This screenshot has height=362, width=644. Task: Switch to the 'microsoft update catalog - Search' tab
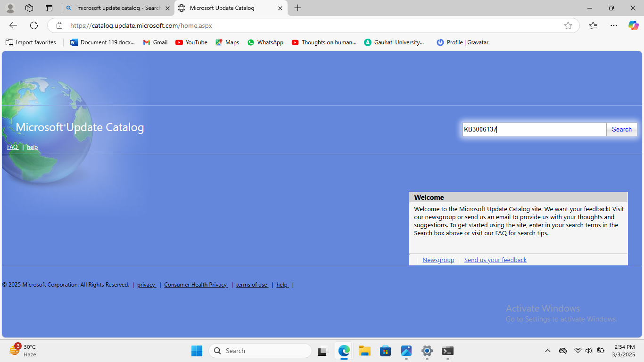(118, 8)
